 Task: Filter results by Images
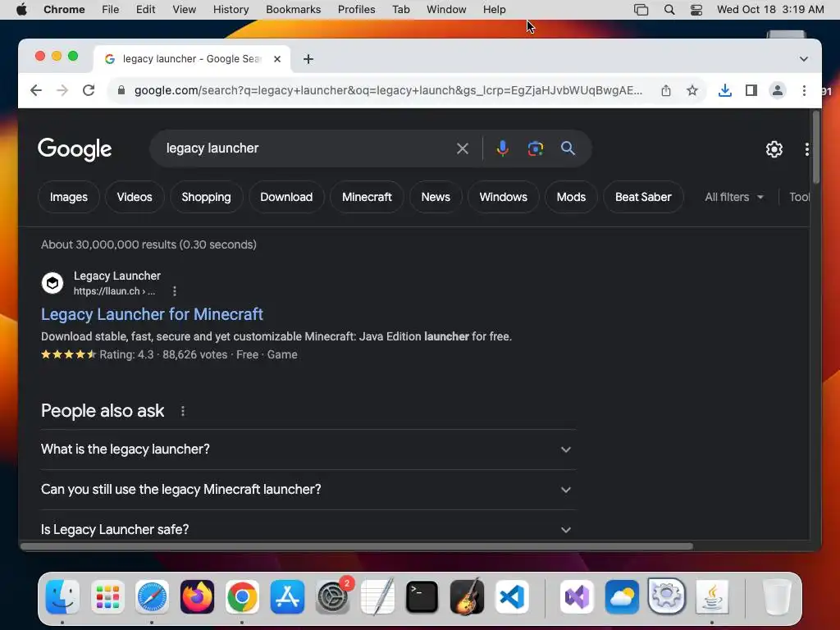[x=69, y=197]
